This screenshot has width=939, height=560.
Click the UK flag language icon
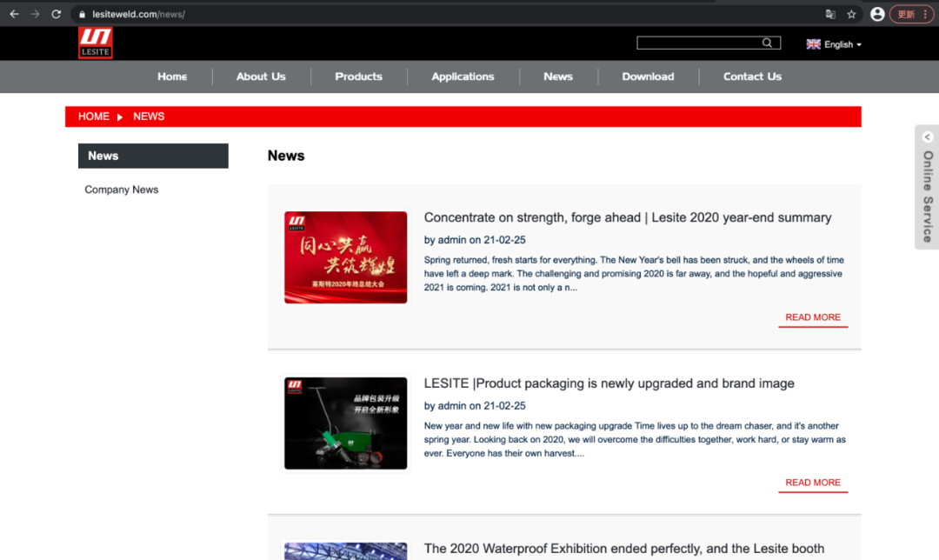(813, 44)
